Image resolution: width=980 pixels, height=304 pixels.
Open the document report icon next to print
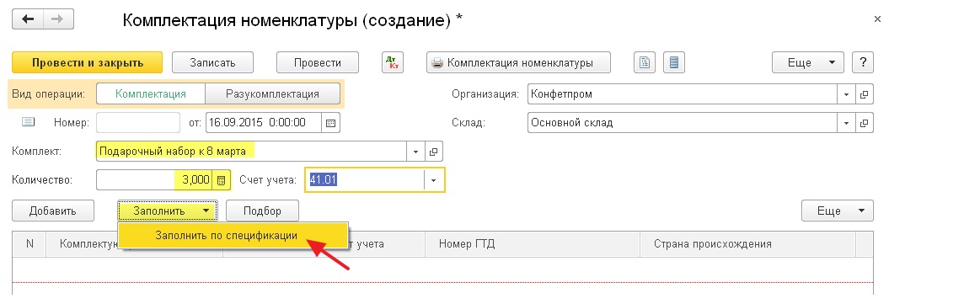point(645,62)
